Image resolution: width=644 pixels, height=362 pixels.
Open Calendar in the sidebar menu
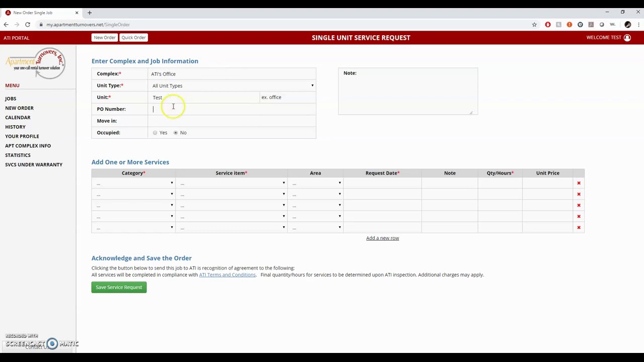click(x=18, y=118)
